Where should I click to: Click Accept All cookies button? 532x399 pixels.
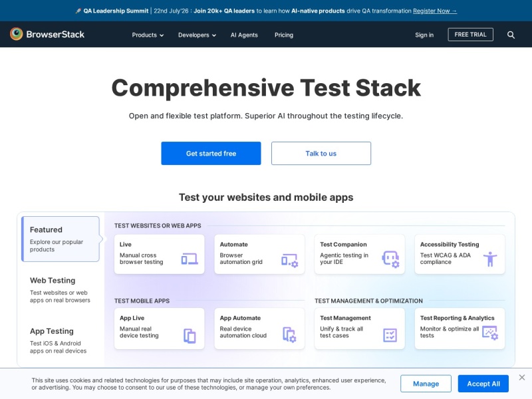click(483, 384)
